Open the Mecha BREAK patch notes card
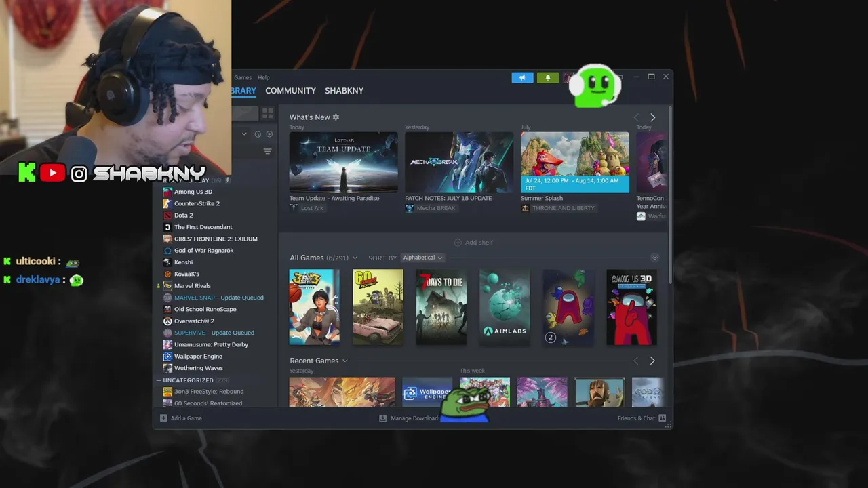 pyautogui.click(x=459, y=163)
